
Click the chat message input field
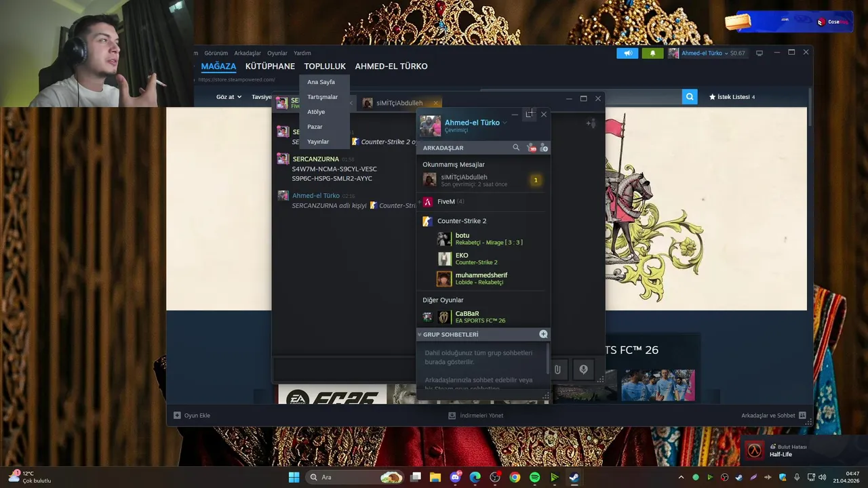point(343,369)
